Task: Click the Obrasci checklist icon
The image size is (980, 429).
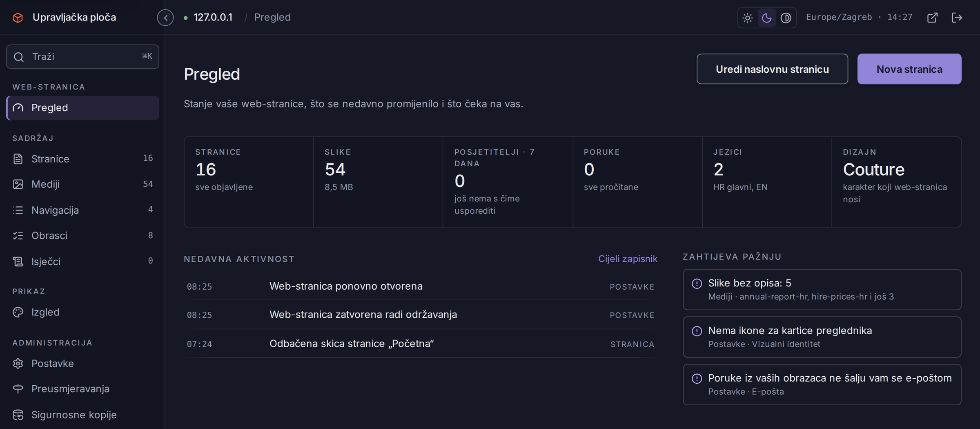Action: coord(18,236)
